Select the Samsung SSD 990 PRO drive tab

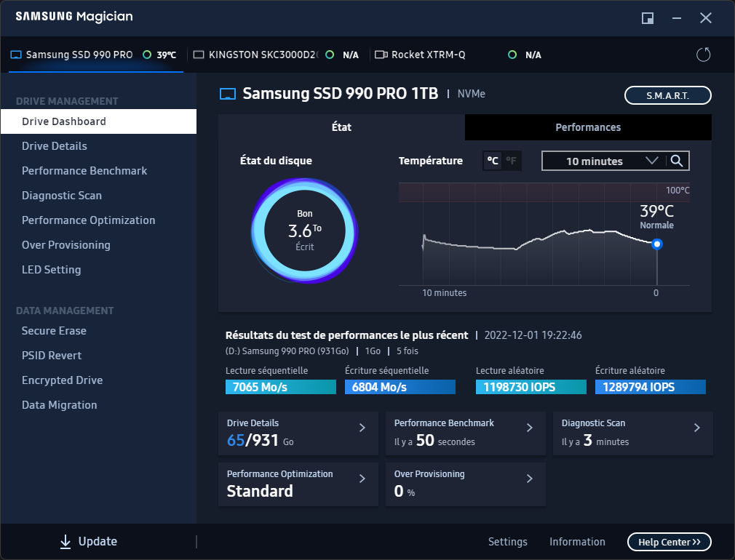coord(95,55)
